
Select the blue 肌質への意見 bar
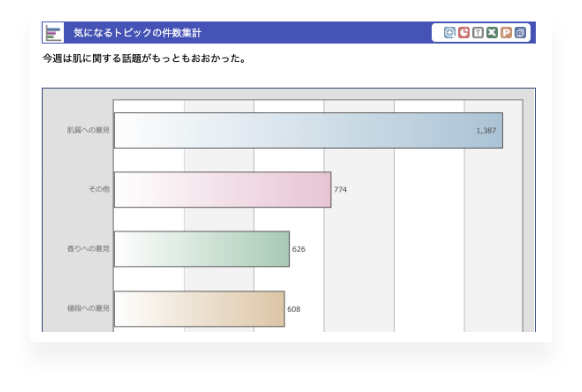308,130
